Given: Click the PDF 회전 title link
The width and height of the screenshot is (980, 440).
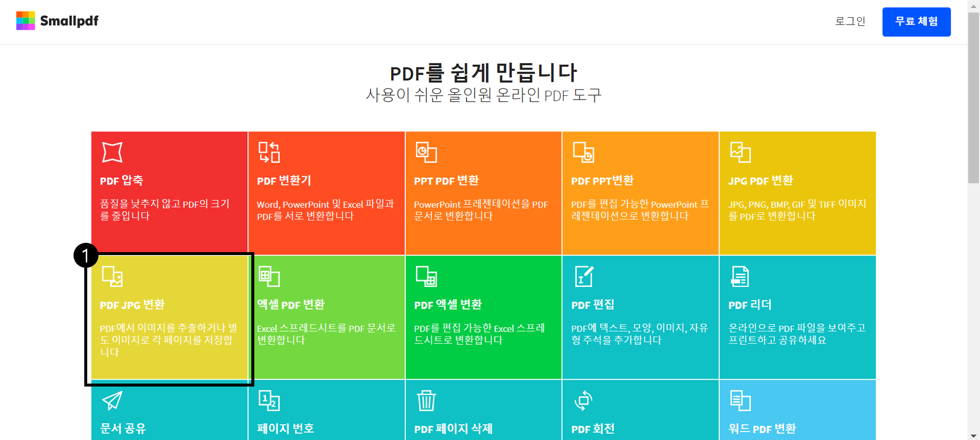Looking at the screenshot, I should pyautogui.click(x=593, y=429).
